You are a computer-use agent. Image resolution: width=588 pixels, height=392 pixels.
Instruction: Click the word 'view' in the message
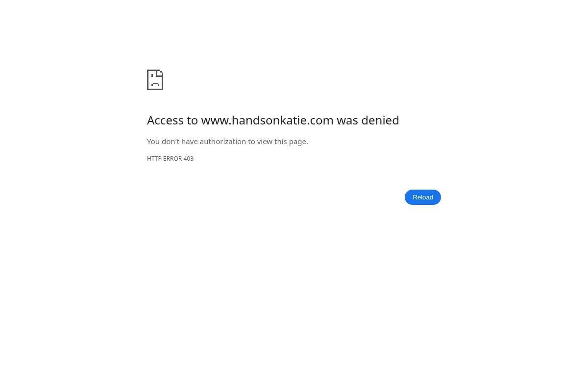tap(265, 141)
